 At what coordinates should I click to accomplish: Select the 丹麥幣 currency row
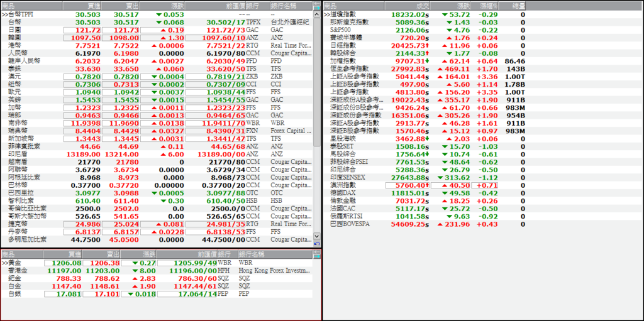click(157, 232)
